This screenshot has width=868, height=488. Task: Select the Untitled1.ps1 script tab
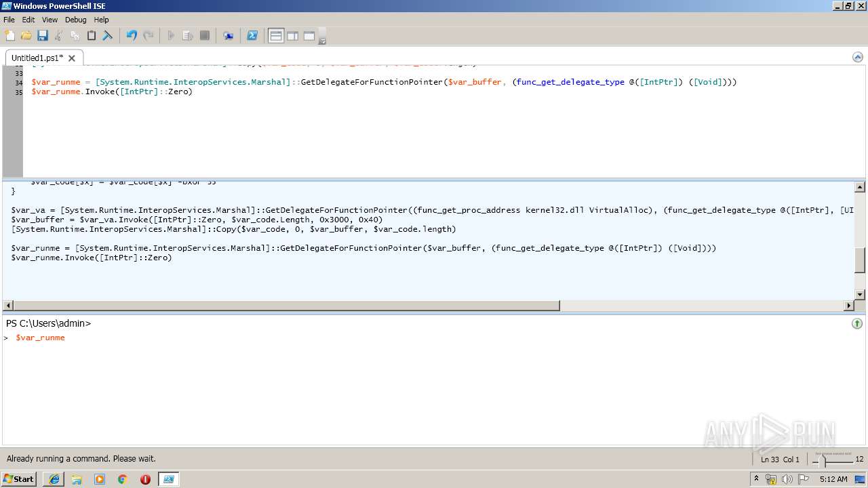tap(37, 58)
